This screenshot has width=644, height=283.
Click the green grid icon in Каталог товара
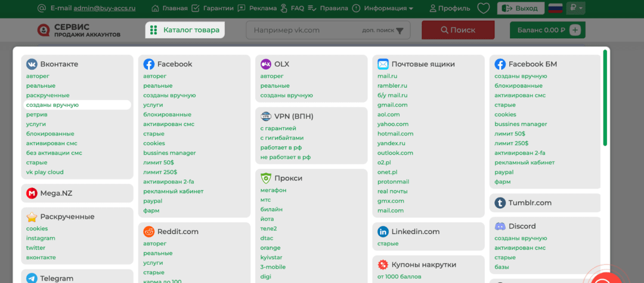click(x=154, y=30)
